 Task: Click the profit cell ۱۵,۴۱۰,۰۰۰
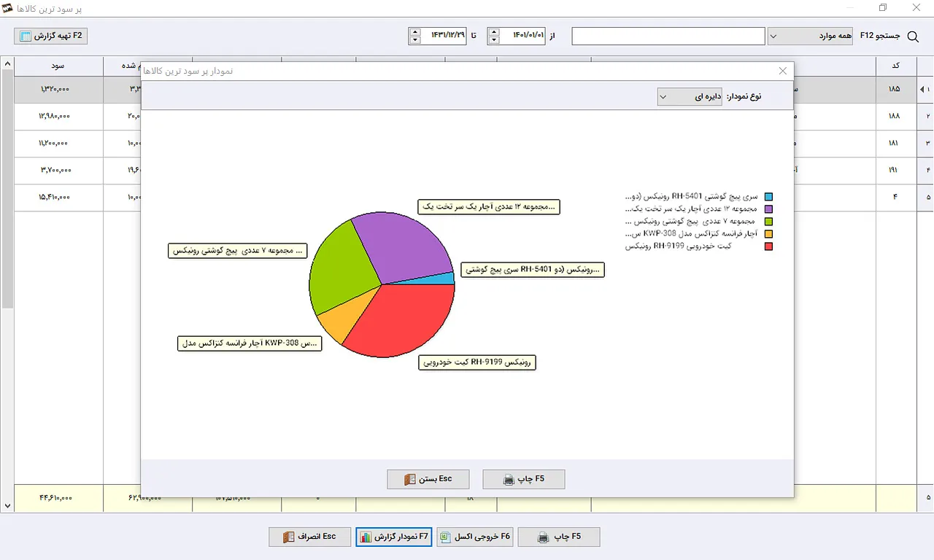pos(58,198)
